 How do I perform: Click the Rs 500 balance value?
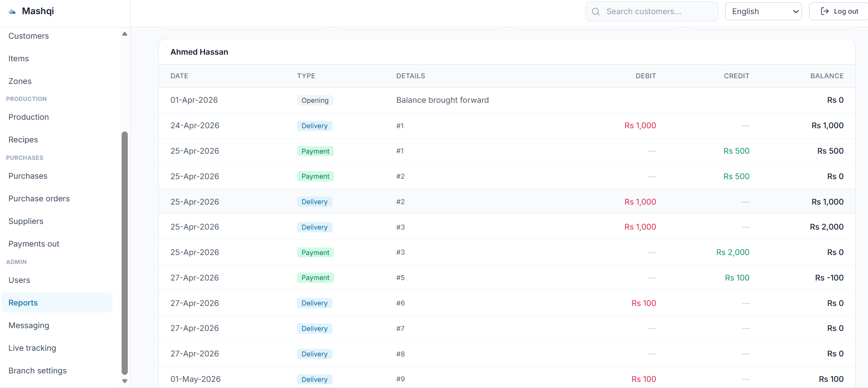click(x=830, y=151)
